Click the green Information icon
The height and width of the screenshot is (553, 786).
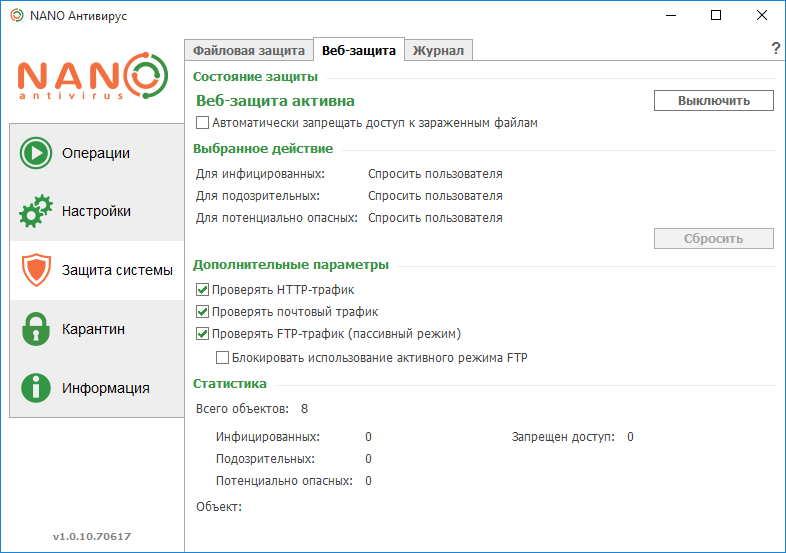coord(36,388)
